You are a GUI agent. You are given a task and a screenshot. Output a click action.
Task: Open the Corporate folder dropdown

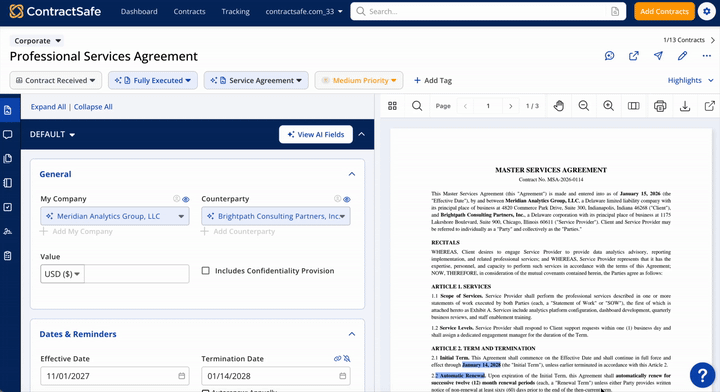coord(37,41)
